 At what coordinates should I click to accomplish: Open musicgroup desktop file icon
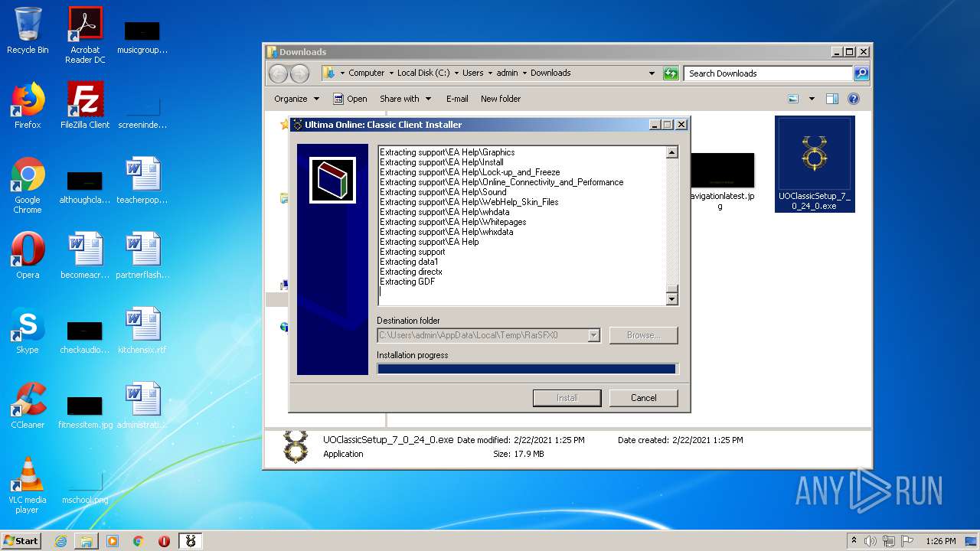[142, 38]
